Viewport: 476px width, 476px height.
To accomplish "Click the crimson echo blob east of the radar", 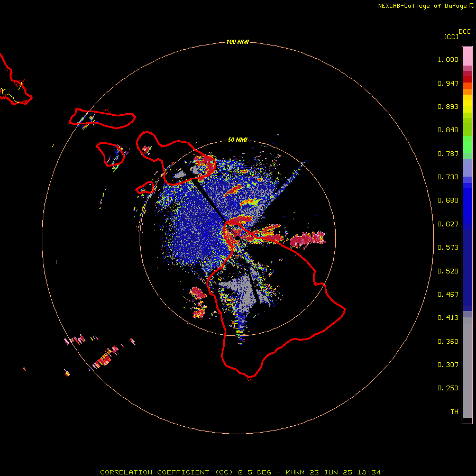I will [307, 240].
